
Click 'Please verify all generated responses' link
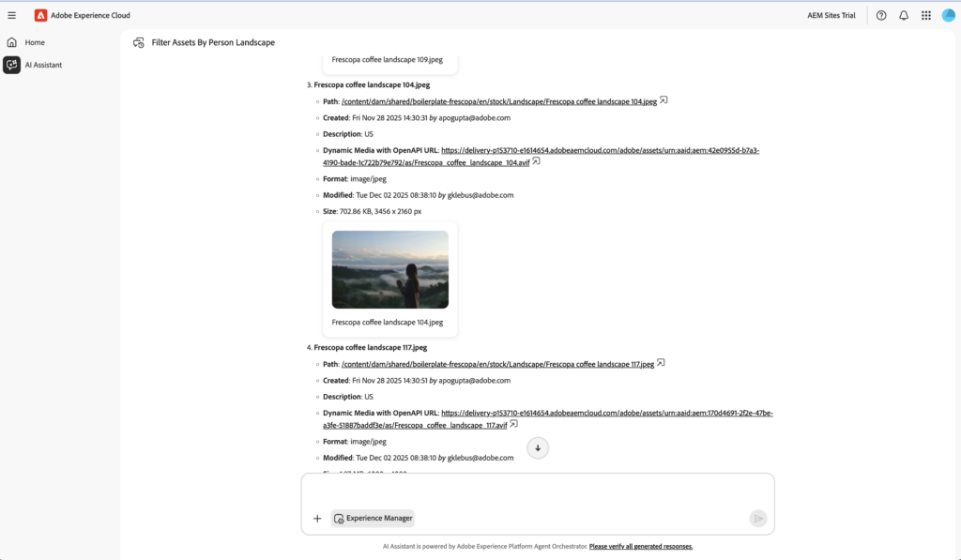tap(640, 546)
